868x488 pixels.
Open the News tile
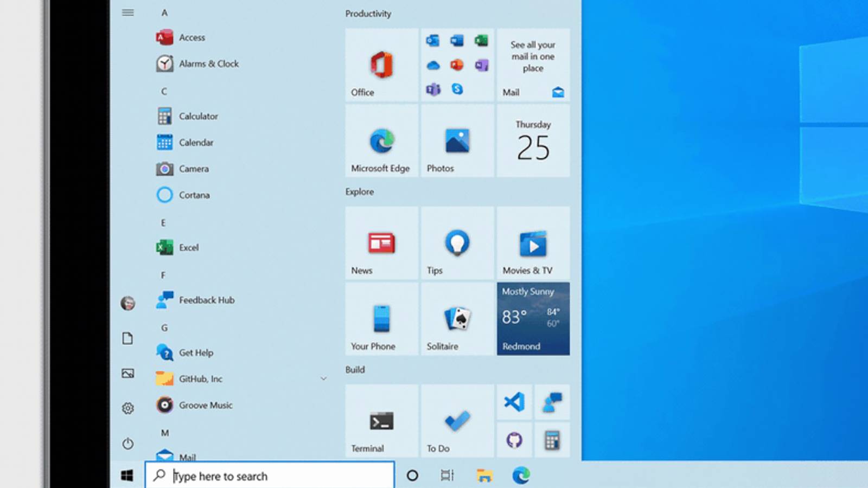tap(382, 242)
